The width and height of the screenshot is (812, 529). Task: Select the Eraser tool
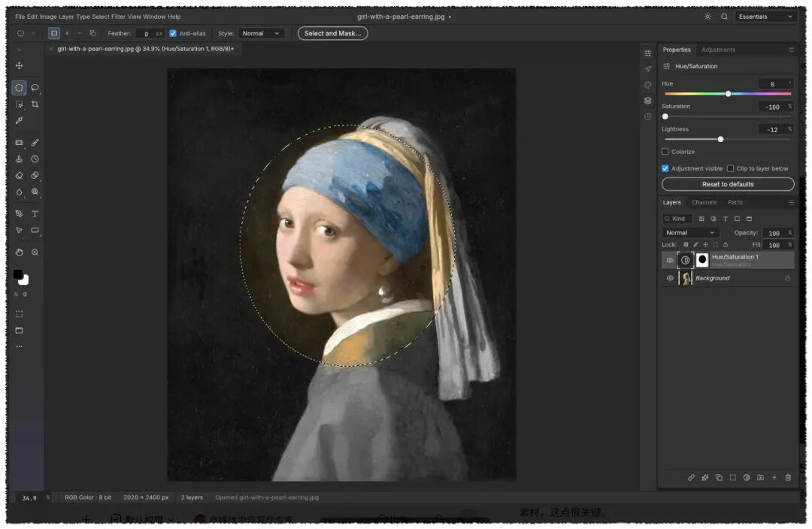coord(19,176)
